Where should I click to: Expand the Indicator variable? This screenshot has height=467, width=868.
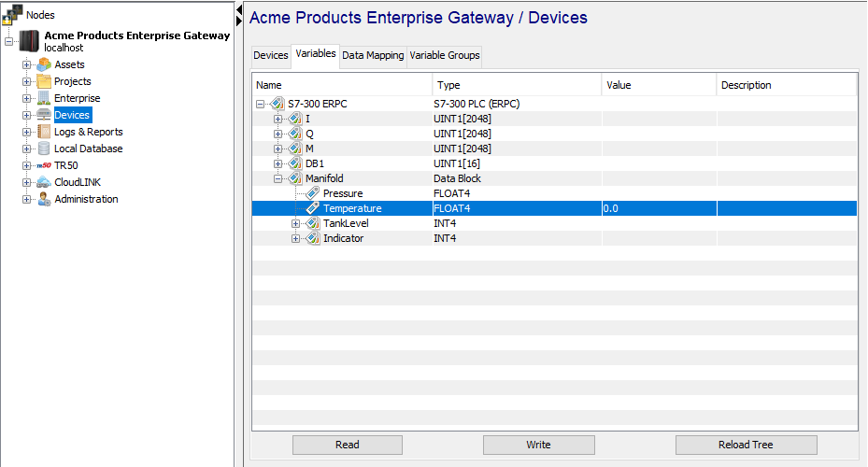(295, 238)
